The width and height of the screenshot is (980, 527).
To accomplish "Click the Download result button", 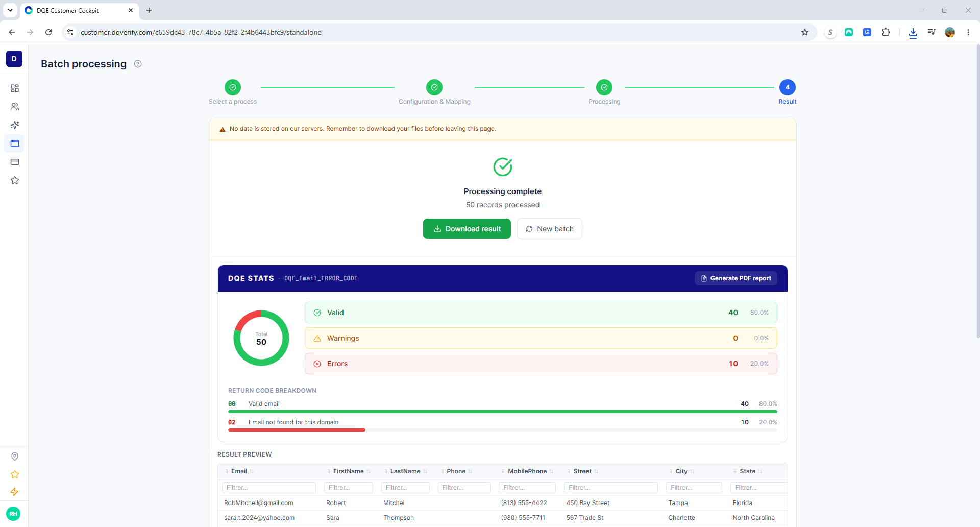I will pyautogui.click(x=467, y=229).
